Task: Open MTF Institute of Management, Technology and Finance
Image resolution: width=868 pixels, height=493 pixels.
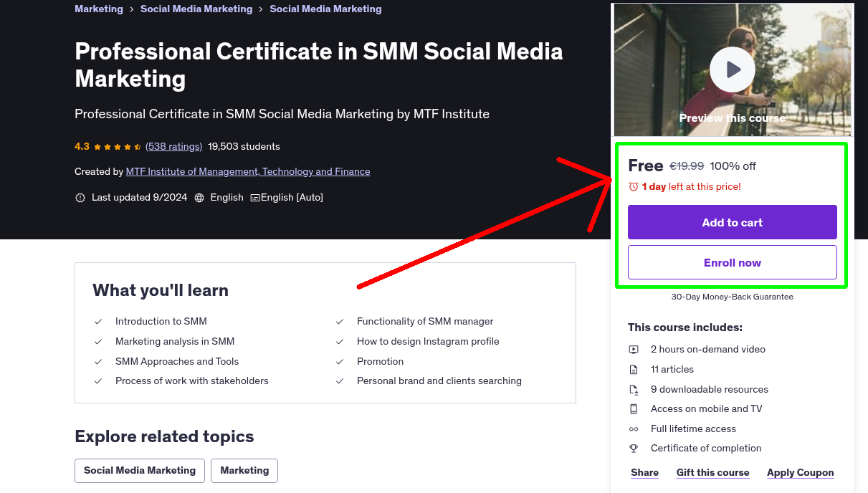Action: (x=248, y=171)
